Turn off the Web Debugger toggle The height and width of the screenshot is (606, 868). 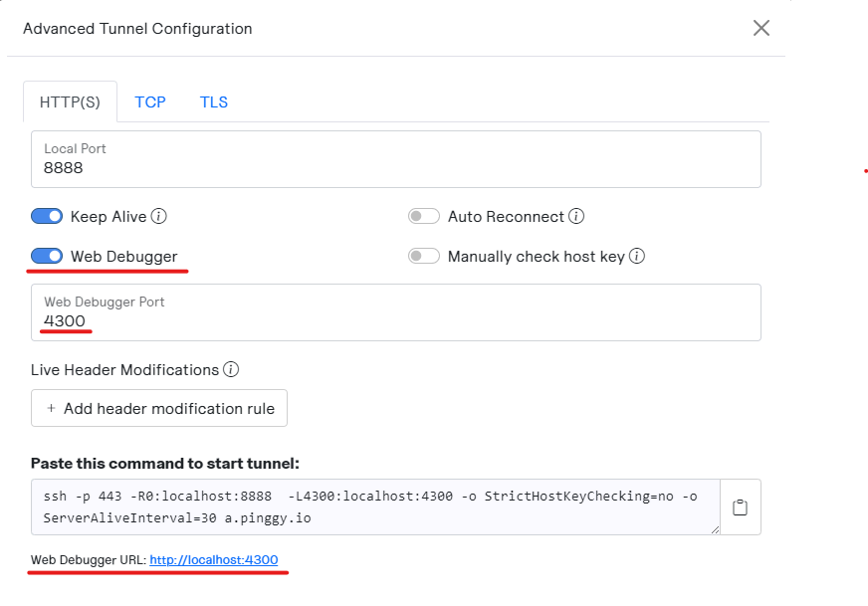(x=47, y=257)
